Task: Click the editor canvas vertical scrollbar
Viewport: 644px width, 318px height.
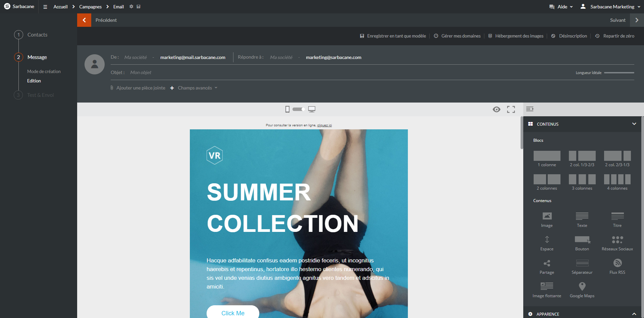Action: pyautogui.click(x=522, y=133)
